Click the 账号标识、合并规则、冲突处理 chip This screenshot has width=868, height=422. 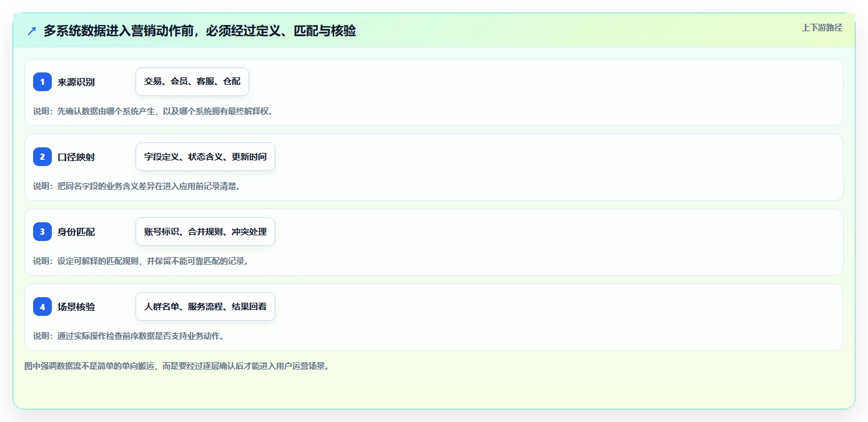(x=205, y=232)
